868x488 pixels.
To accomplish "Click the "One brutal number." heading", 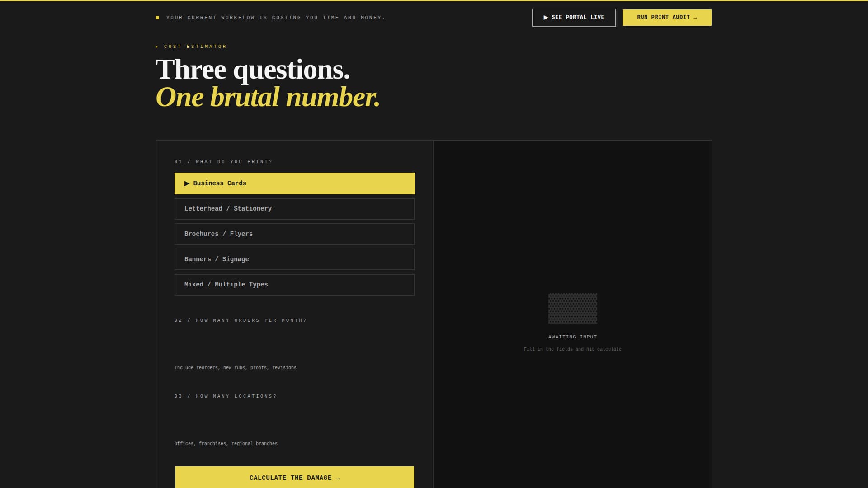I will (x=268, y=97).
